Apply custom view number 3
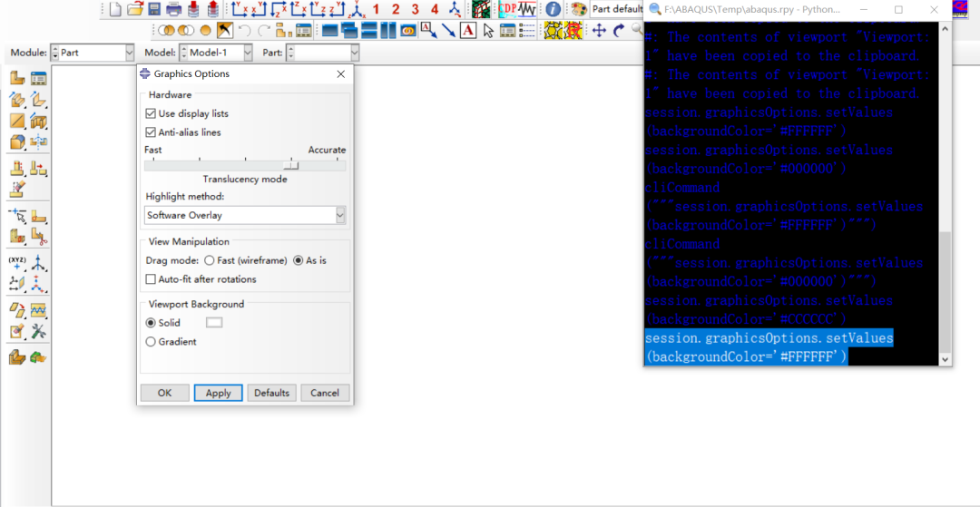This screenshot has width=980, height=507. [x=415, y=9]
